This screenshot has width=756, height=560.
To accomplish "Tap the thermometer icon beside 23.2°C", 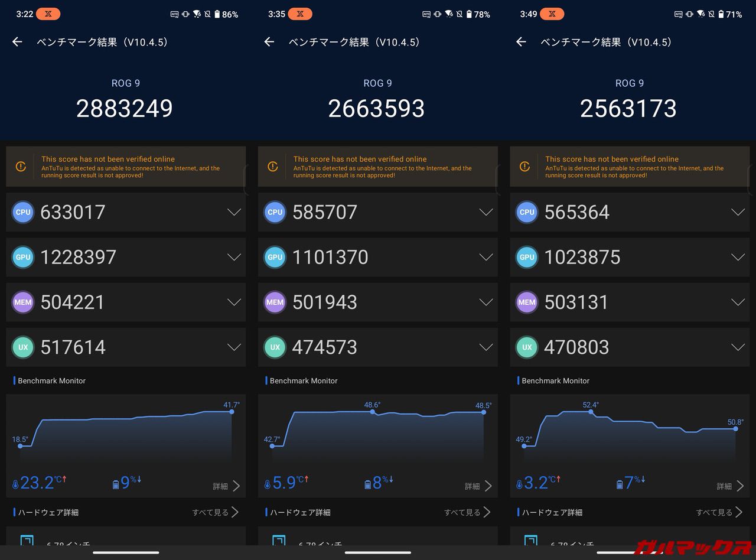I will point(15,484).
